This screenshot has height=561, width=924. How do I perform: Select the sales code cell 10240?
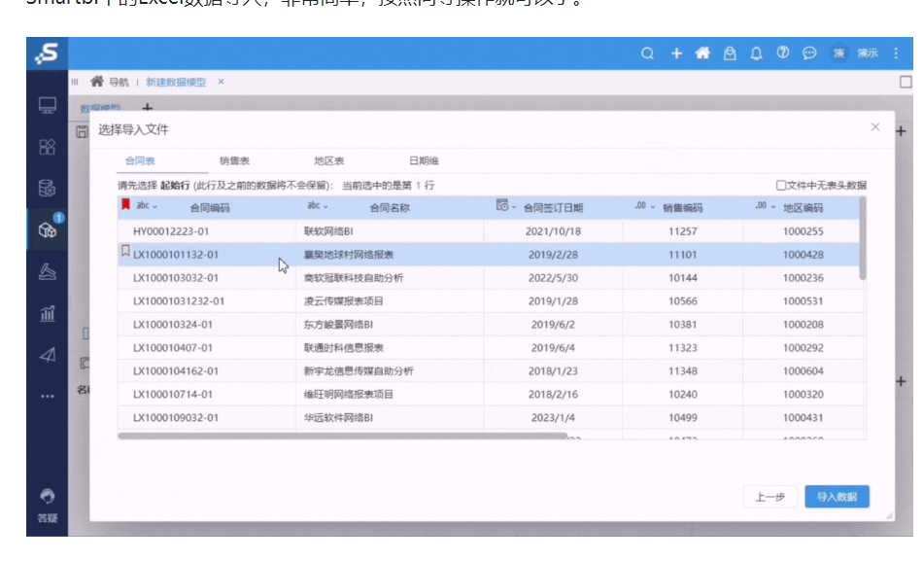click(x=683, y=394)
